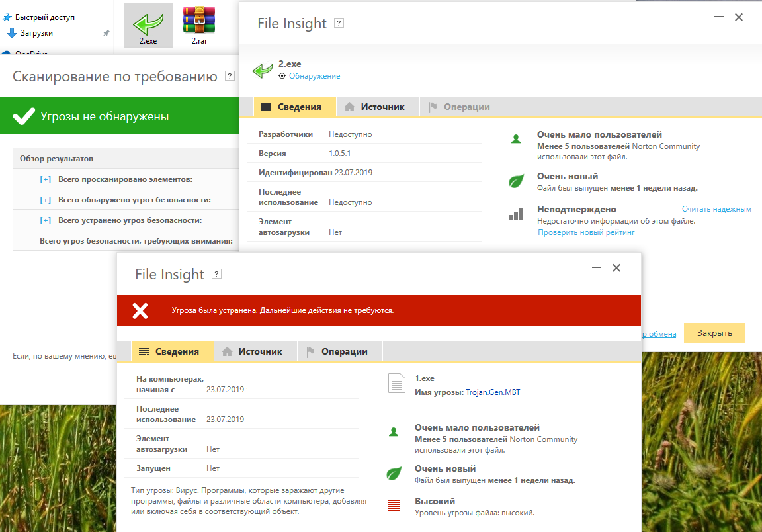Expand Всего устранено угроз безопасности row
Screen dimensions: 762x532
click(x=45, y=220)
